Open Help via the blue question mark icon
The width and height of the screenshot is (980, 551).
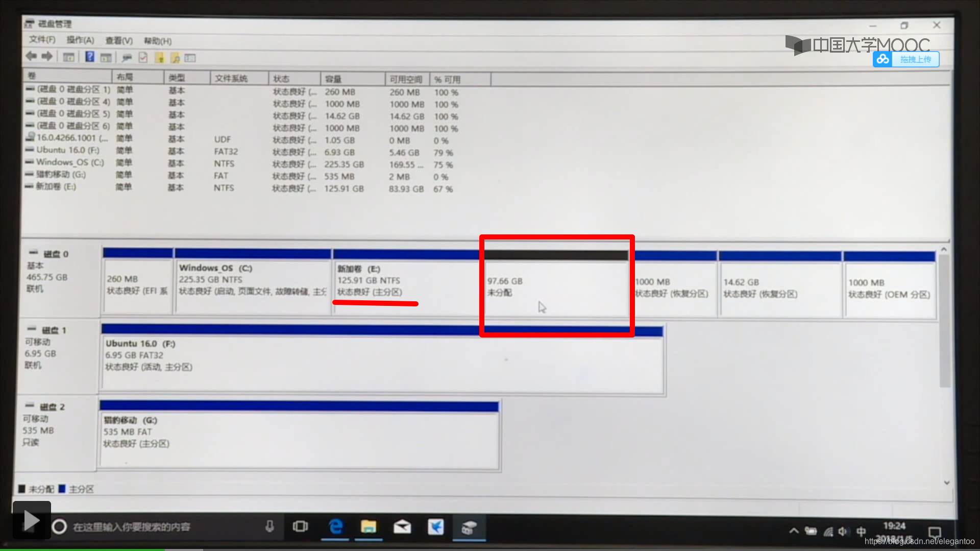[x=90, y=57]
